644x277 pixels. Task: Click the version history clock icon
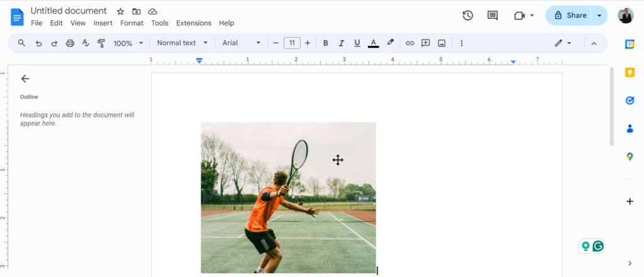coord(467,16)
